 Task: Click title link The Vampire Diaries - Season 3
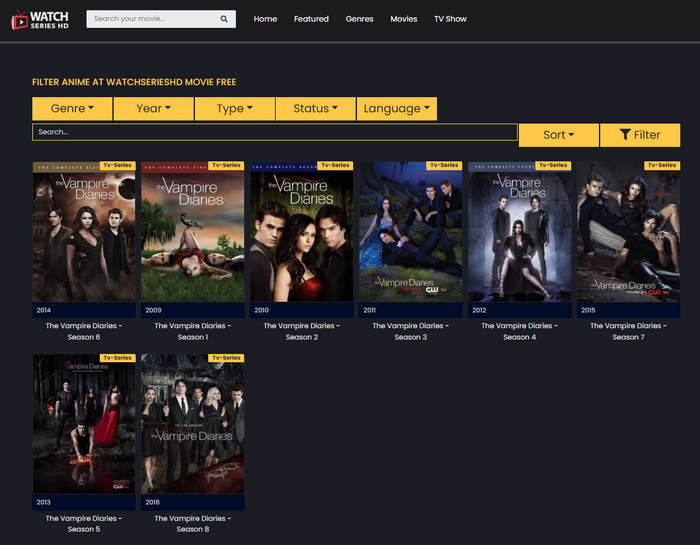[x=411, y=331]
